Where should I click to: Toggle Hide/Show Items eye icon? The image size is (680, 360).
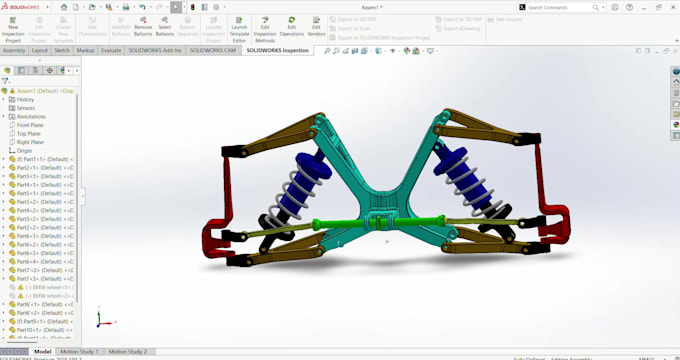(x=392, y=51)
